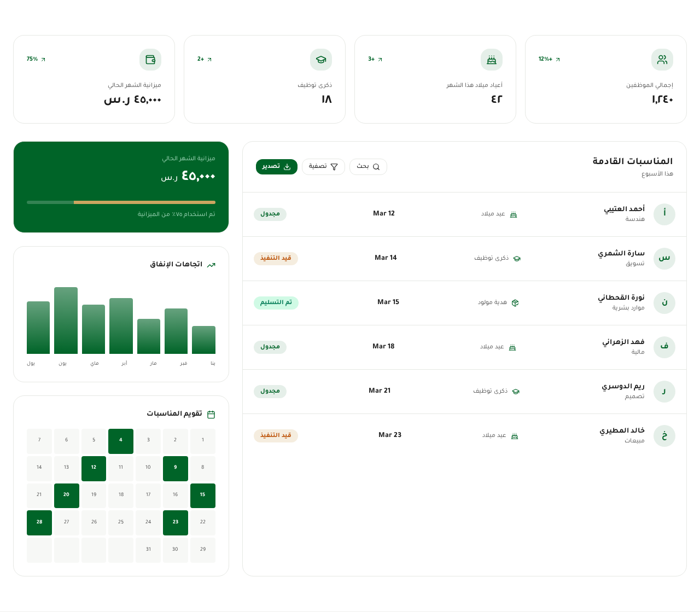700x612 pixels.
Task: Select highlighted day 20 in calendar
Action: pos(67,496)
